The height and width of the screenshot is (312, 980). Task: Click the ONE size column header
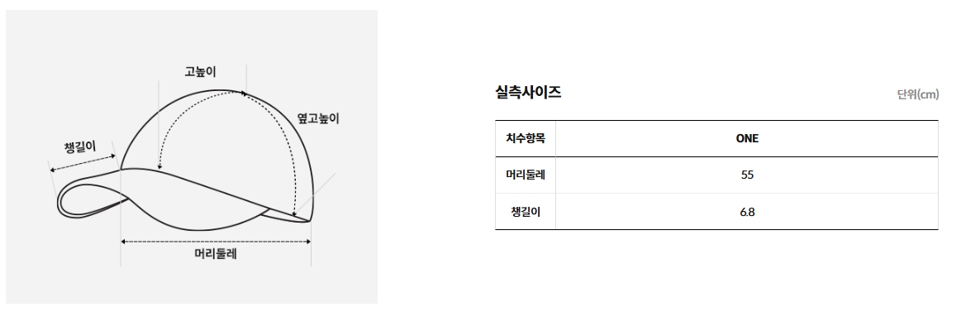747,138
